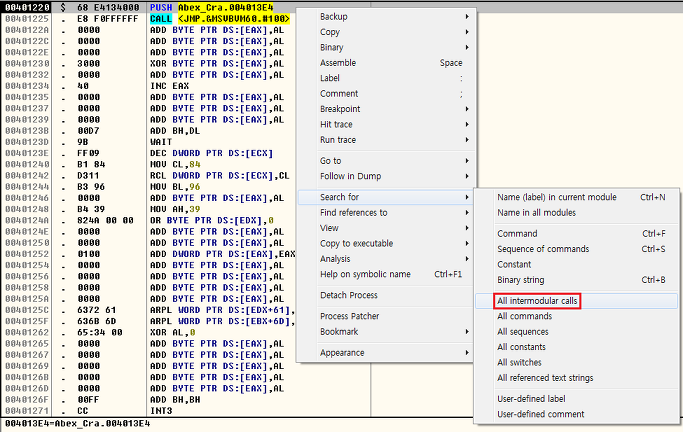The image size is (683, 432).
Task: Select address 00401262 row
Action: [27, 332]
